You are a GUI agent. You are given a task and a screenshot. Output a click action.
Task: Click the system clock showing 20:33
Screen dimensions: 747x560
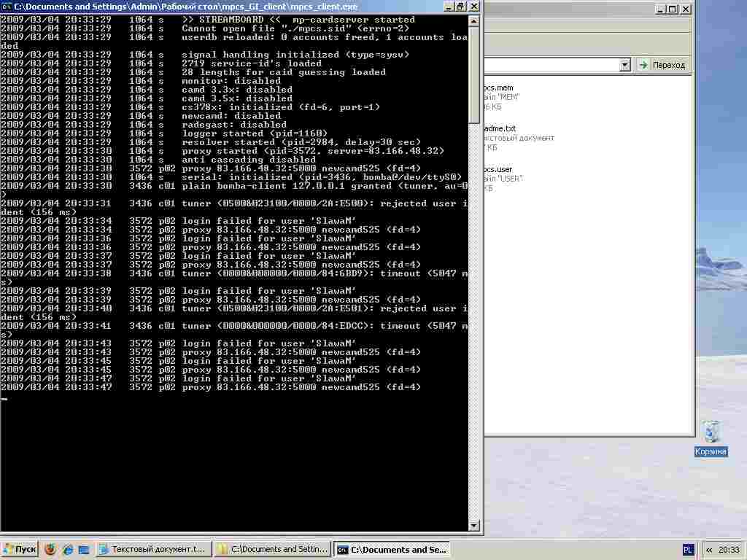click(x=729, y=549)
